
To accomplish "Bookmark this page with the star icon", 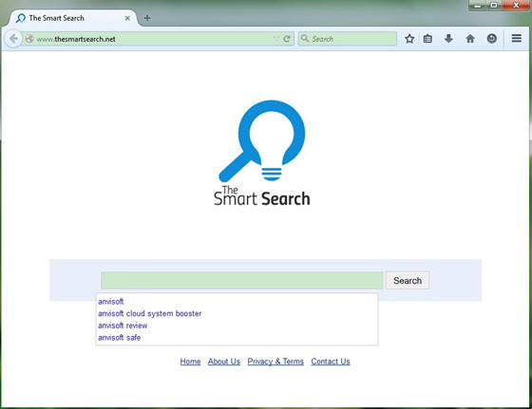I will click(409, 39).
